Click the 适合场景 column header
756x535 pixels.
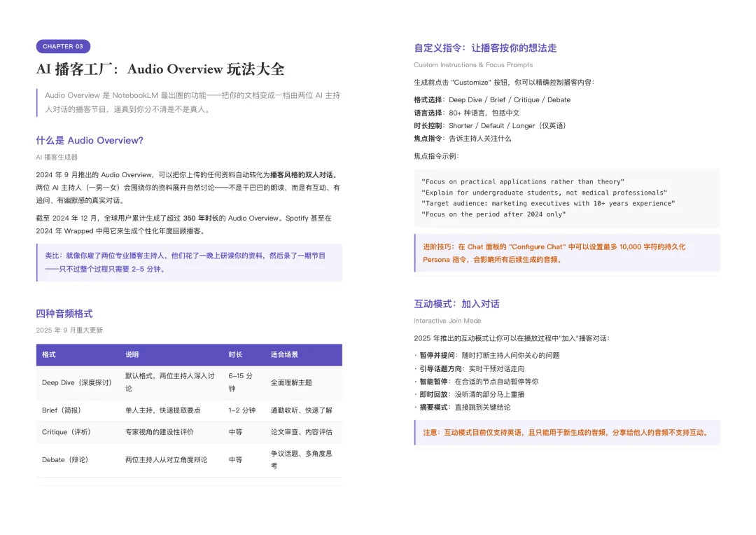tap(288, 355)
